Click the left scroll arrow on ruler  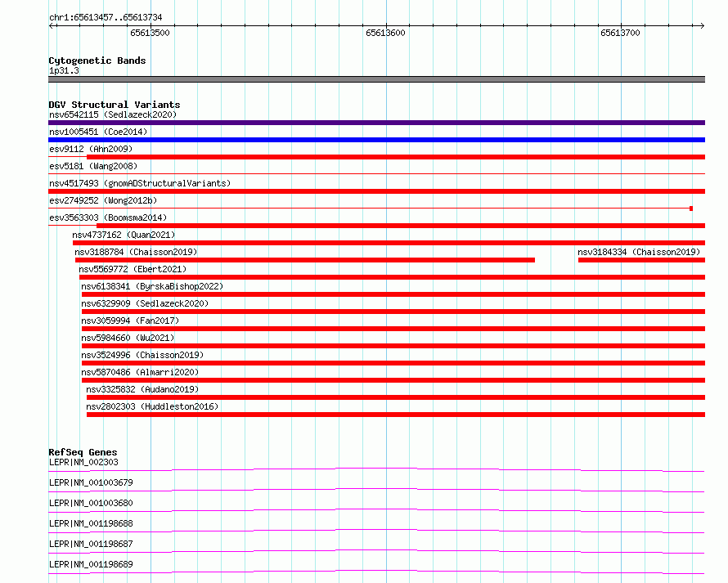52,26
